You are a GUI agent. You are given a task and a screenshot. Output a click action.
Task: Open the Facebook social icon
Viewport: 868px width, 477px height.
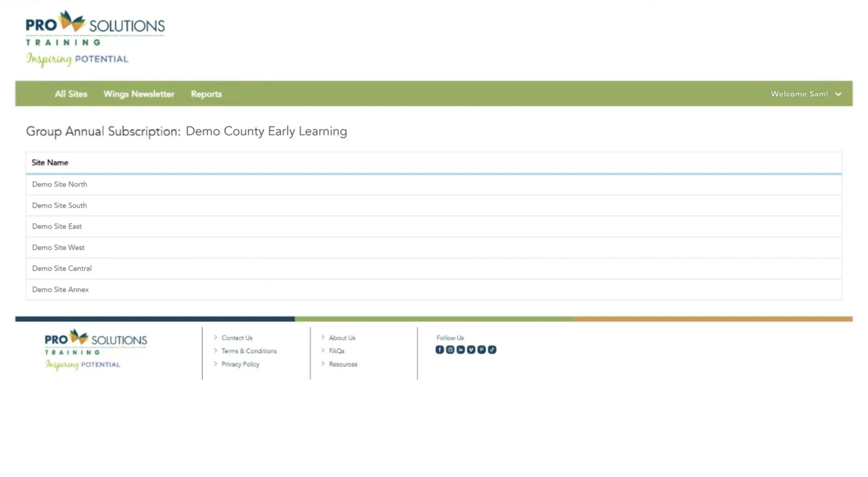[x=439, y=349]
